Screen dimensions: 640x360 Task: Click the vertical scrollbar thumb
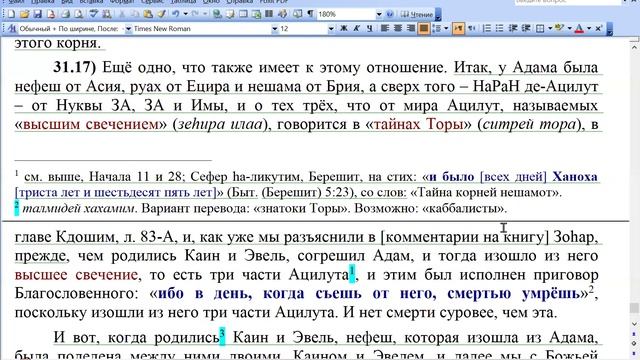[634, 307]
